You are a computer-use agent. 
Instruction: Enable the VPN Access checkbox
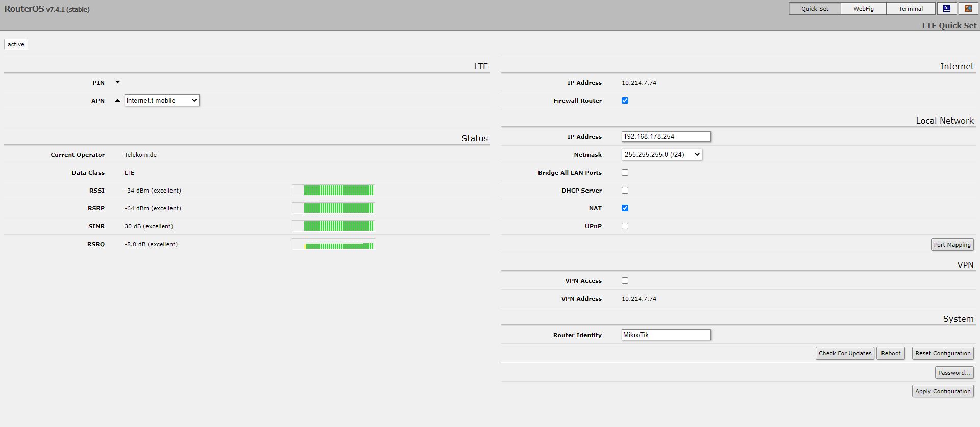click(625, 281)
